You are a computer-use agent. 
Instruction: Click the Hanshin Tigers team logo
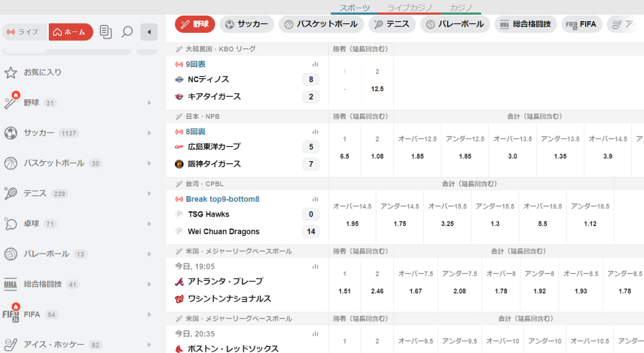pos(179,164)
